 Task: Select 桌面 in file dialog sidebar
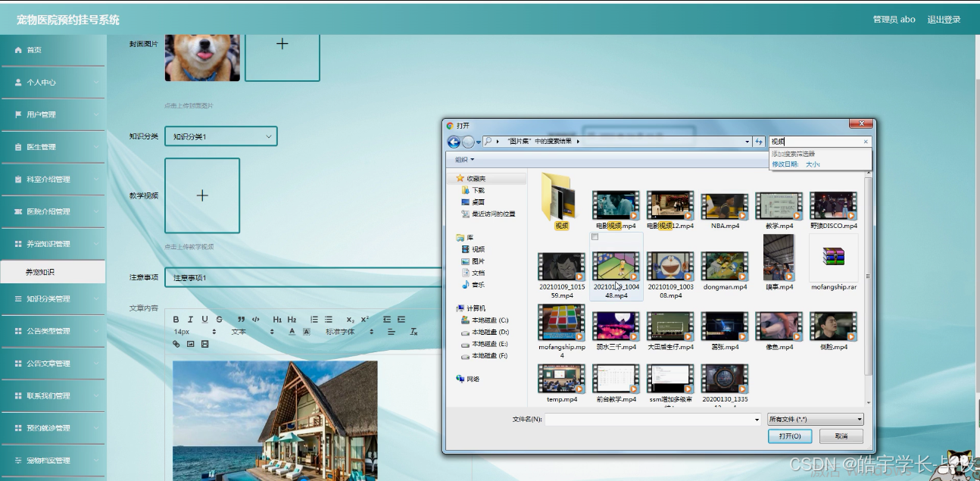[473, 202]
